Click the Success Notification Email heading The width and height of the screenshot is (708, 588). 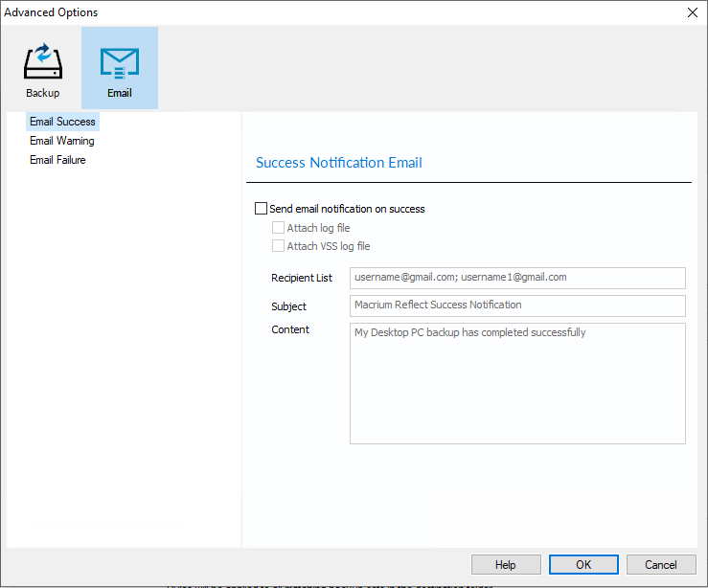[x=339, y=163]
